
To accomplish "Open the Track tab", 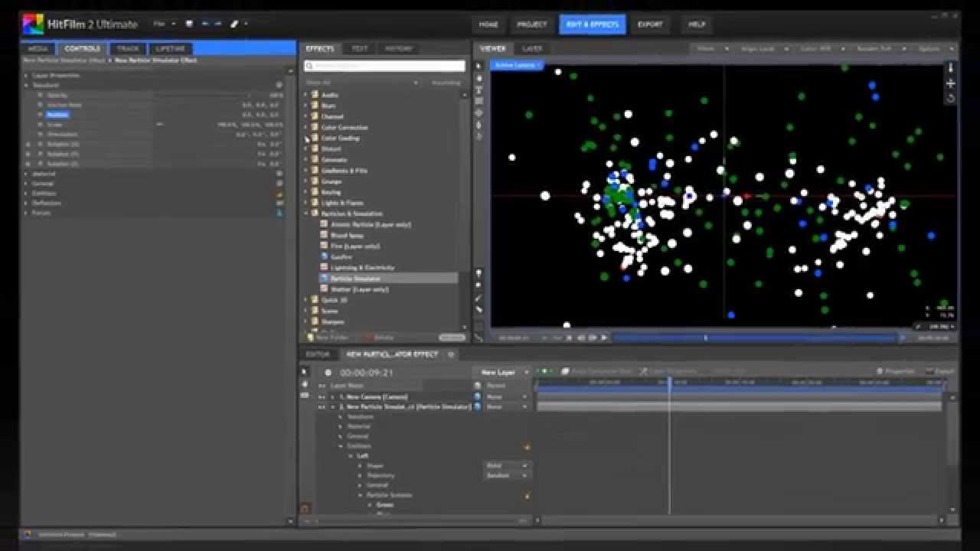I will (x=128, y=48).
